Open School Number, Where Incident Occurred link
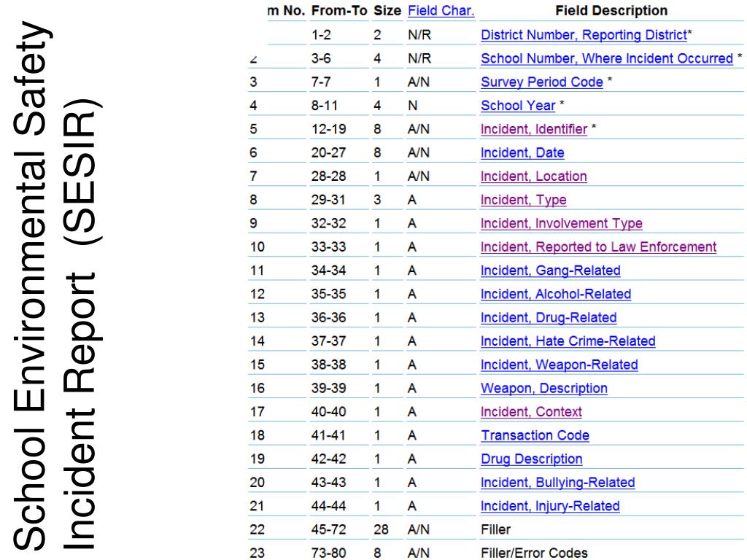The width and height of the screenshot is (747, 560). click(x=606, y=58)
